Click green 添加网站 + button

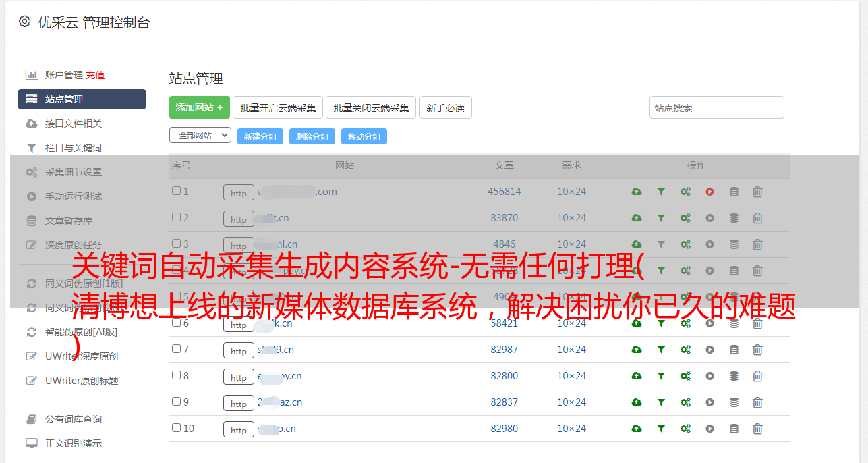200,107
